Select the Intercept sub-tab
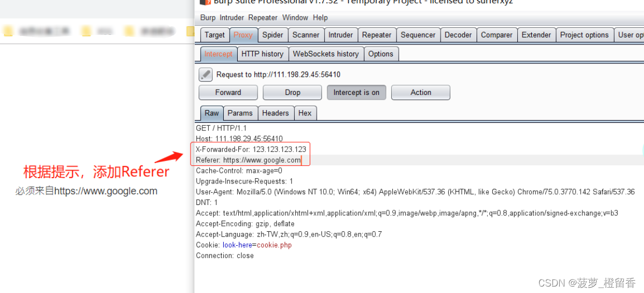644x293 pixels. (x=218, y=54)
